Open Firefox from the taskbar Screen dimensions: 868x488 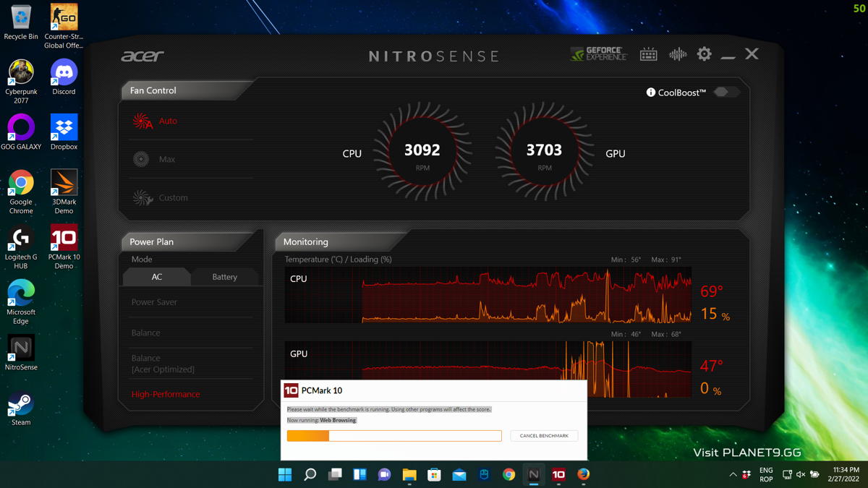click(584, 474)
